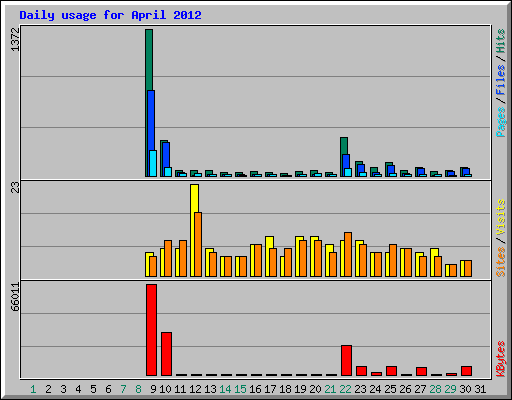The image size is (512, 400).
Task: Click day 1 on the x-axis
Action: coord(33,389)
